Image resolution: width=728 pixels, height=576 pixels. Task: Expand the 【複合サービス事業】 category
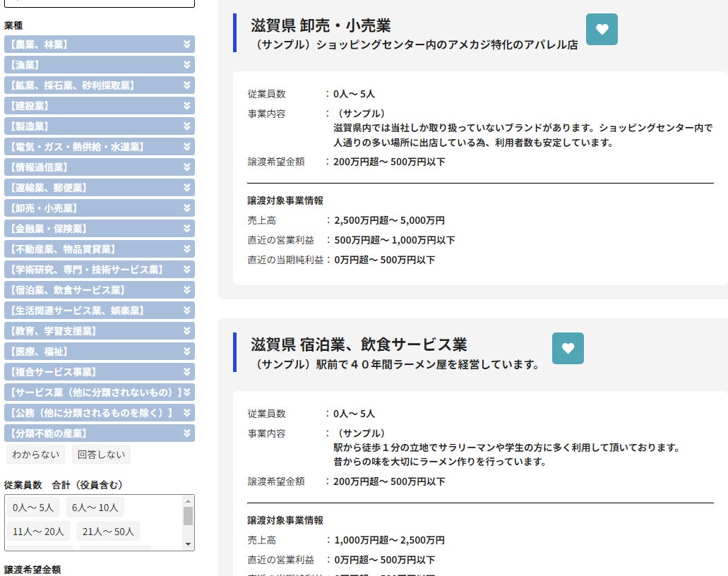[100, 372]
